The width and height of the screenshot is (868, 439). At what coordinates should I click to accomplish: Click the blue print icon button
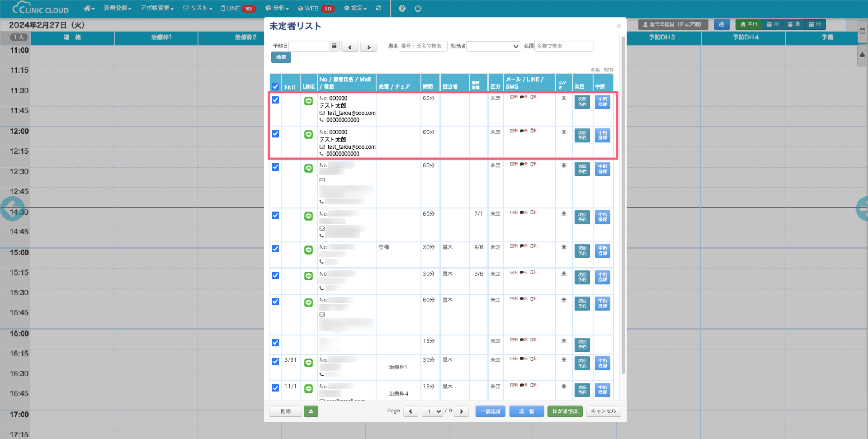[x=722, y=24]
